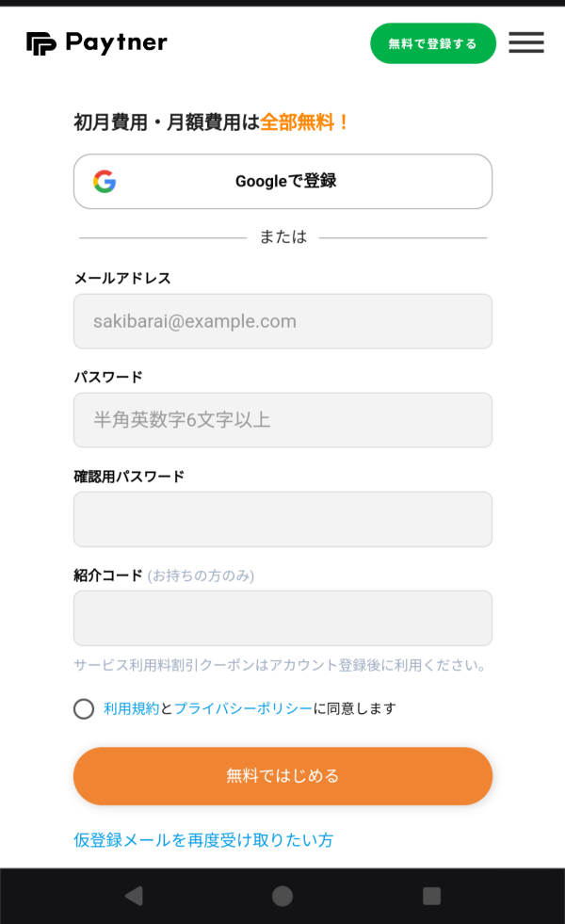This screenshot has width=565, height=924.
Task: Click the Paytner wordmark text
Action: 115,42
